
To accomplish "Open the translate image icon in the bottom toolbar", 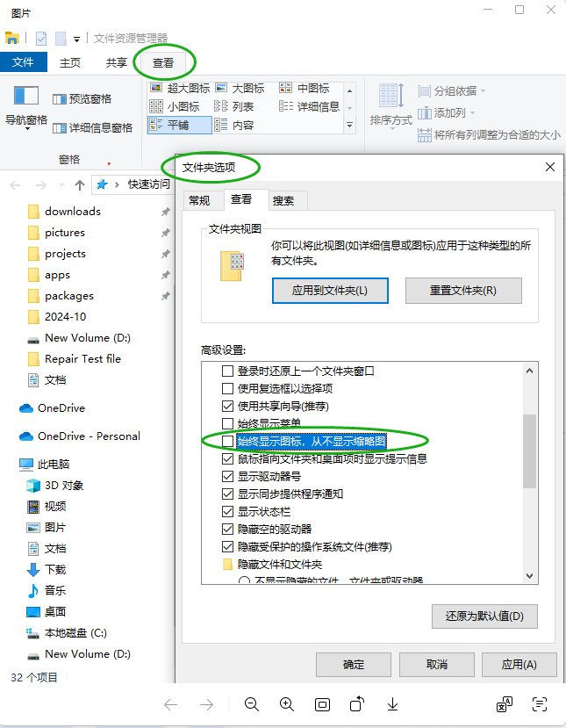I will [x=505, y=704].
